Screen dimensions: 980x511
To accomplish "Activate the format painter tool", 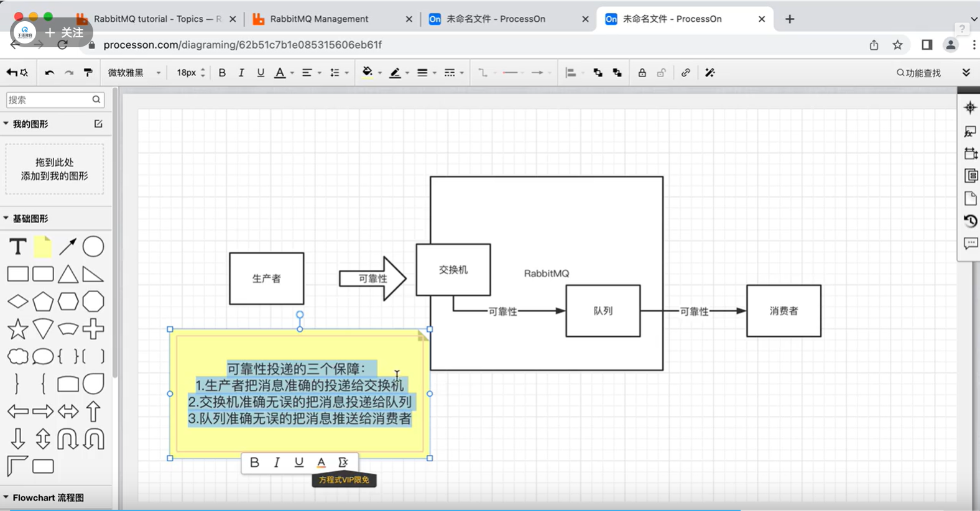I will [x=88, y=73].
